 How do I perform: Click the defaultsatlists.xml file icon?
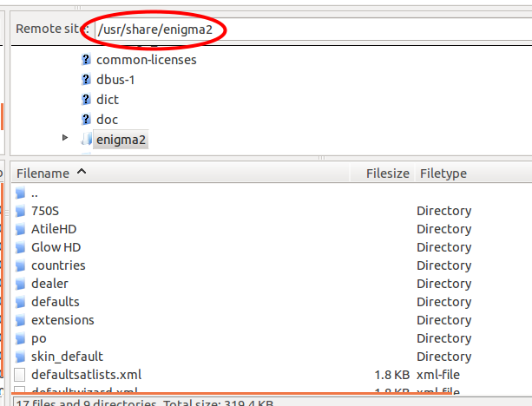click(20, 375)
